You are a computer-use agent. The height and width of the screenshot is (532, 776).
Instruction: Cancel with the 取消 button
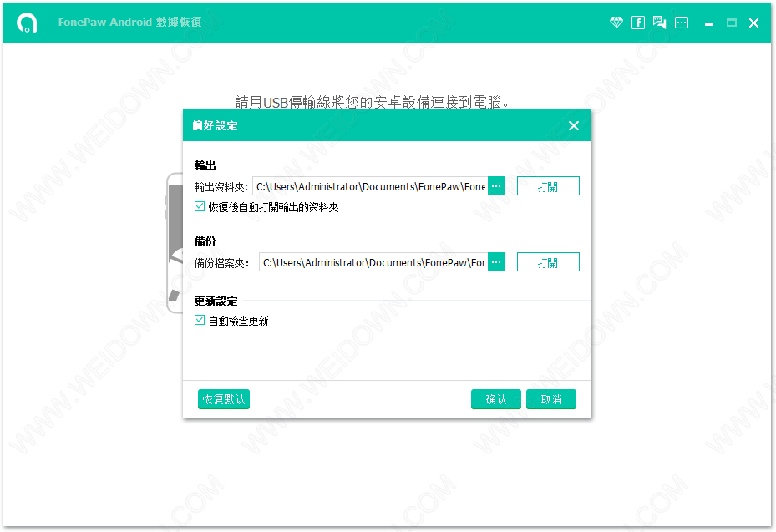coord(550,399)
